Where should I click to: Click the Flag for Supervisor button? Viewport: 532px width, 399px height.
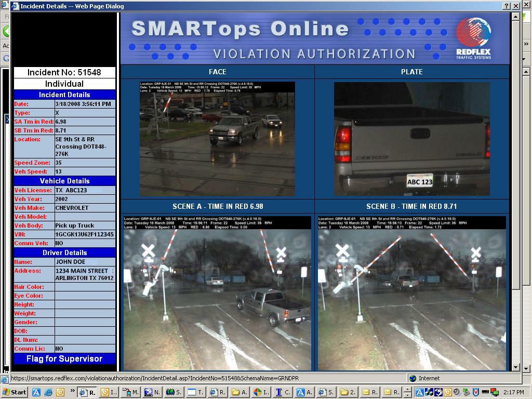(64, 358)
